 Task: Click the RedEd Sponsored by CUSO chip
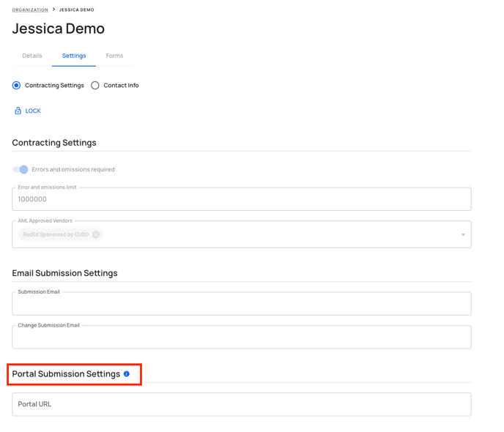[x=56, y=234]
